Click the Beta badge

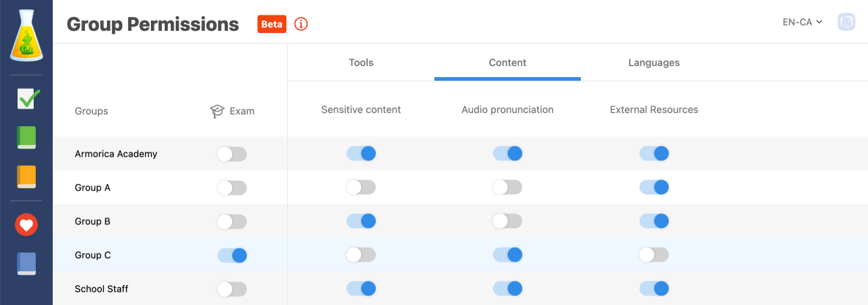tap(272, 24)
